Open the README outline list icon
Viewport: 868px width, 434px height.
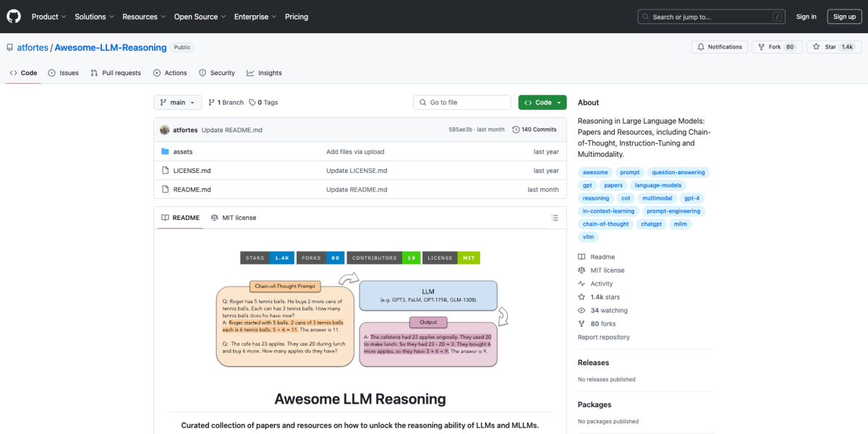click(555, 217)
